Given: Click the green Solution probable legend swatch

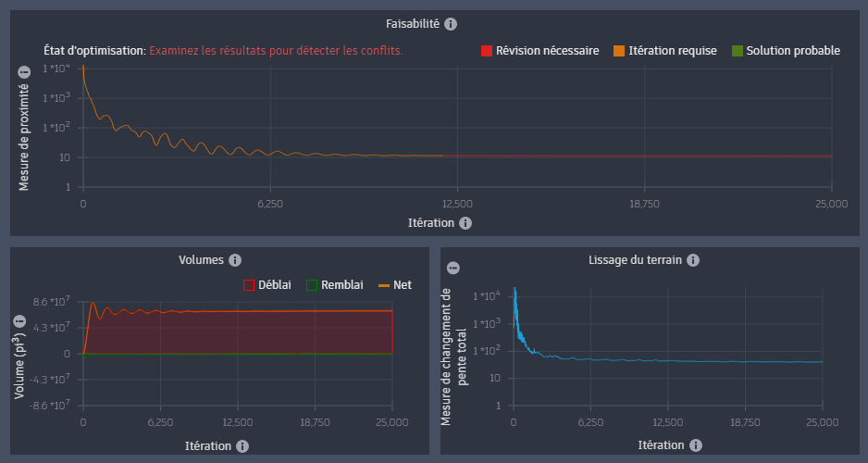Looking at the screenshot, I should (x=738, y=51).
